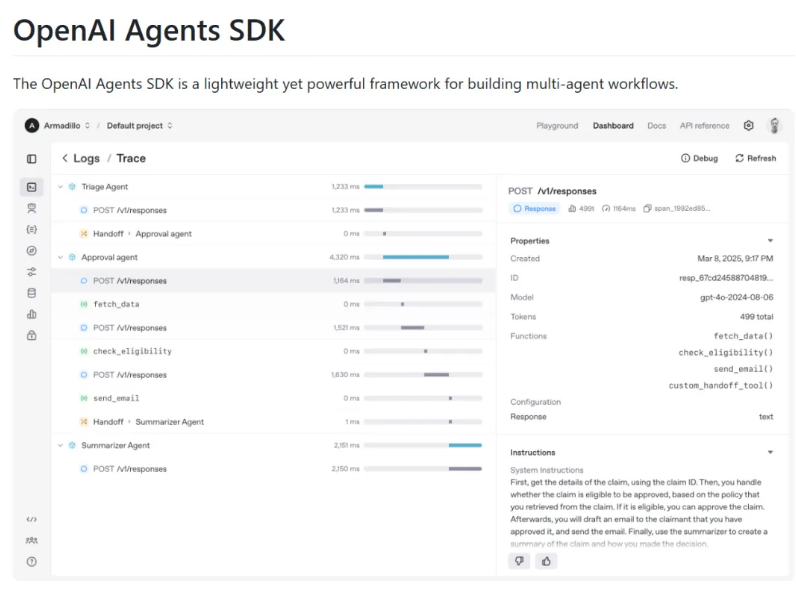Click the send_email function icon
This screenshot has height=602, width=796.
(84, 398)
